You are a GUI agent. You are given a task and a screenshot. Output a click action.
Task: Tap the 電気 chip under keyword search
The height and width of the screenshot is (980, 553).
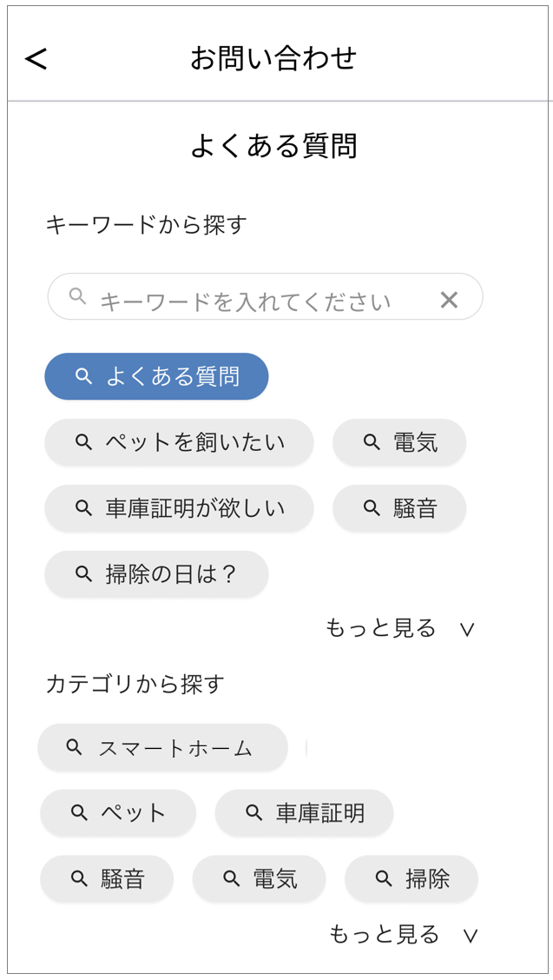click(399, 442)
